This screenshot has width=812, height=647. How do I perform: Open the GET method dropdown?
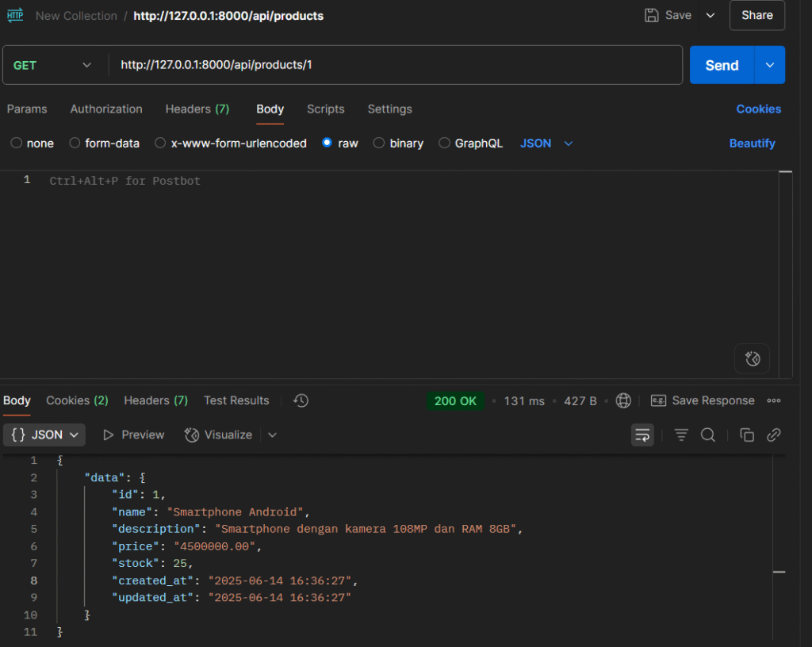click(x=54, y=65)
